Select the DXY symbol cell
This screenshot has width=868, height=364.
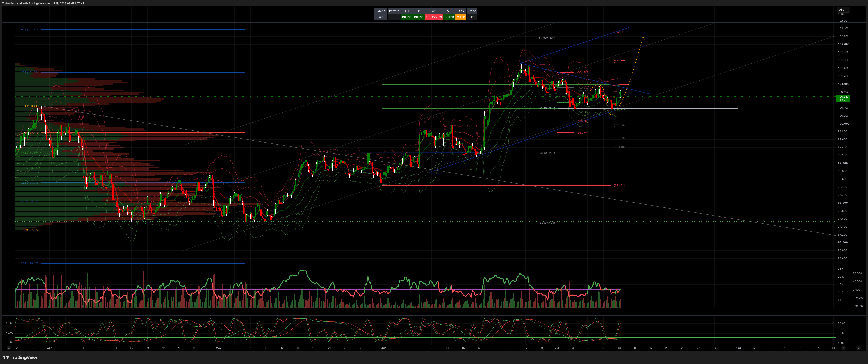tap(381, 17)
